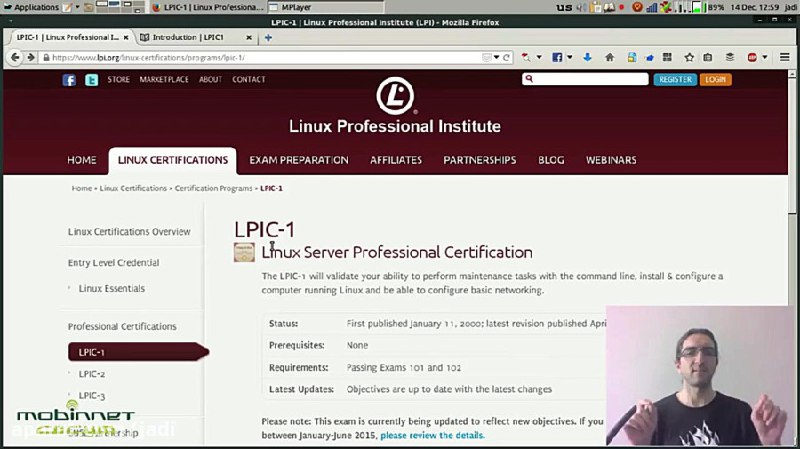This screenshot has height=449, width=800.
Task: Click the page vertical scrollbar thumb
Action: [x=792, y=144]
